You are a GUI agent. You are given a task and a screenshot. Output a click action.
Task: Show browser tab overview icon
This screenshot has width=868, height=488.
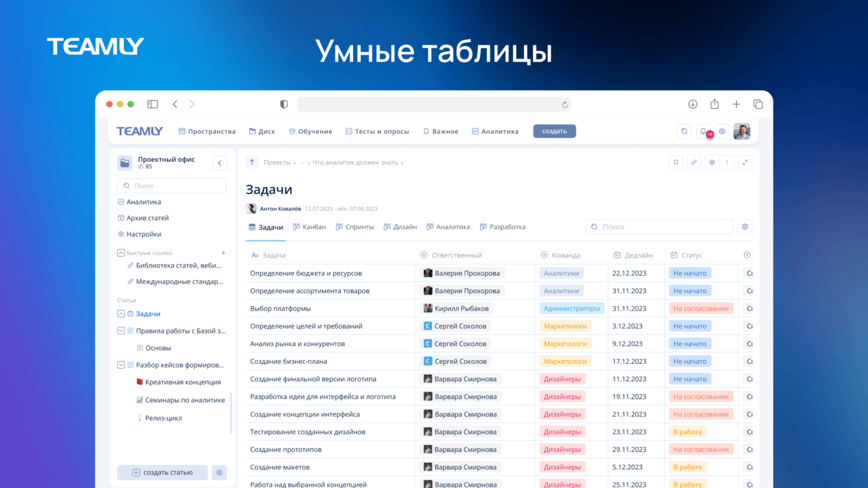click(x=758, y=104)
